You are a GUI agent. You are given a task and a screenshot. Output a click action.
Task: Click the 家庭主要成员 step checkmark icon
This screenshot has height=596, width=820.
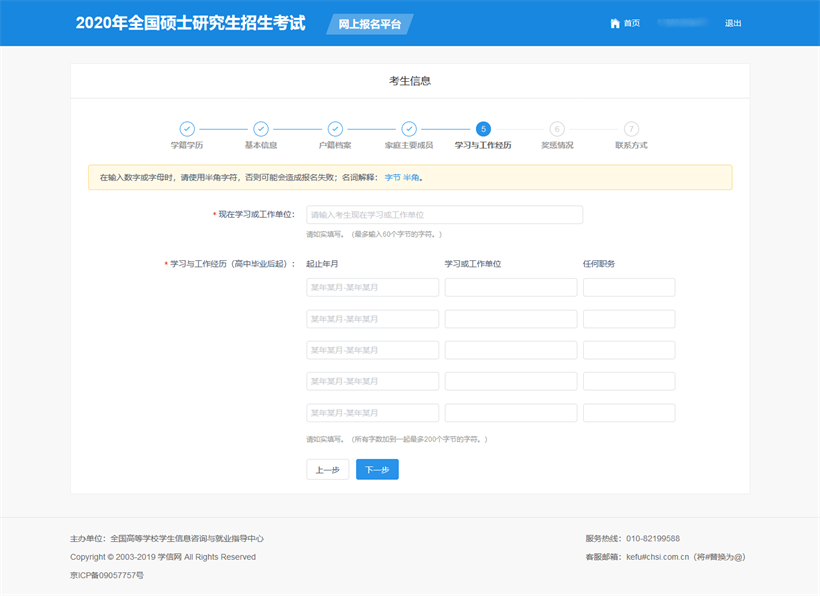409,129
